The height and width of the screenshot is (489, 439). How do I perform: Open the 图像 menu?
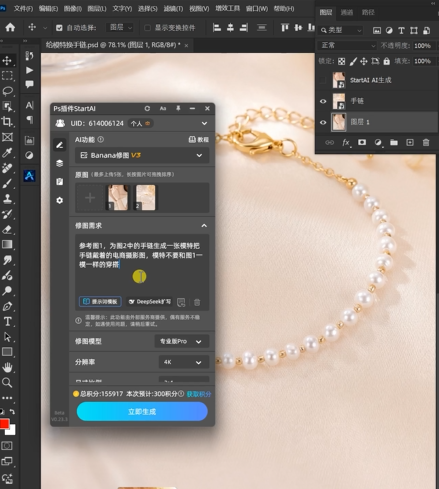pos(73,9)
